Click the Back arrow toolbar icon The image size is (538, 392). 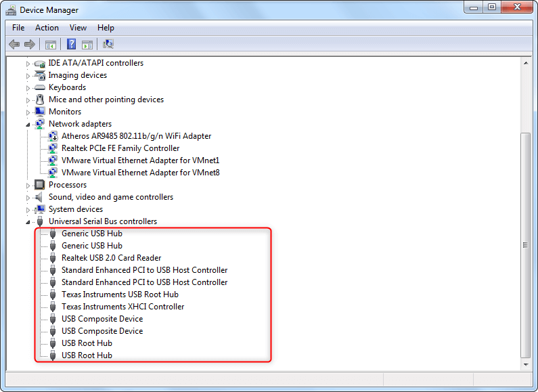click(14, 44)
